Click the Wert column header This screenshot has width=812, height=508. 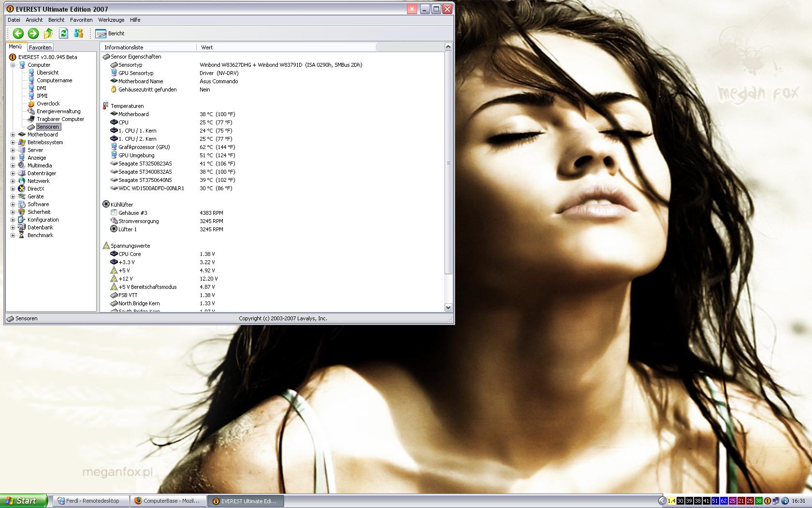point(286,47)
